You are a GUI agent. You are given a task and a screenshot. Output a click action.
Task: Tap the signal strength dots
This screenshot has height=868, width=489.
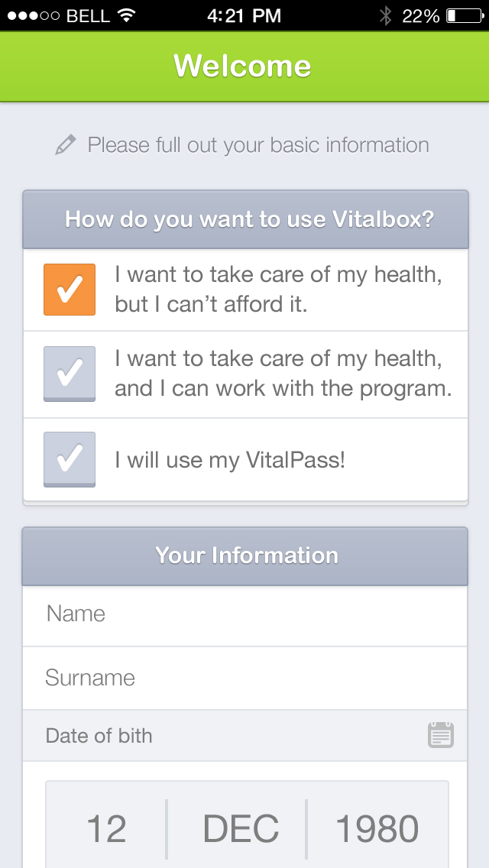(x=34, y=15)
